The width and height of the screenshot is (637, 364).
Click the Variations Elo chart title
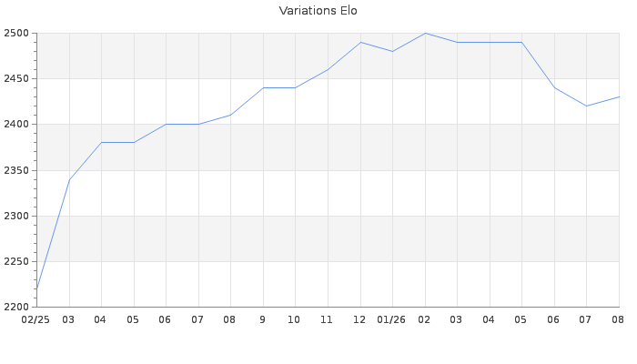[x=318, y=11]
